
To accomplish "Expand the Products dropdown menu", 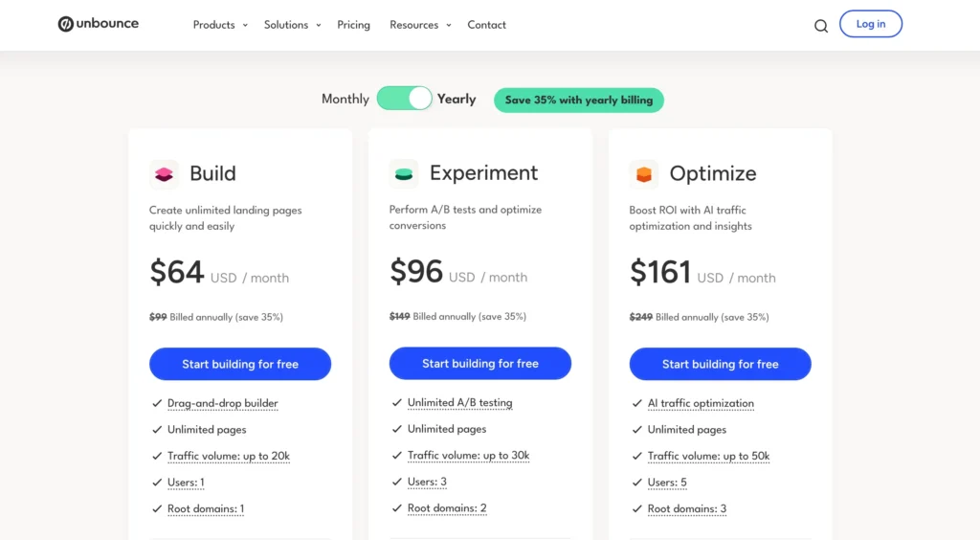I will (x=220, y=25).
